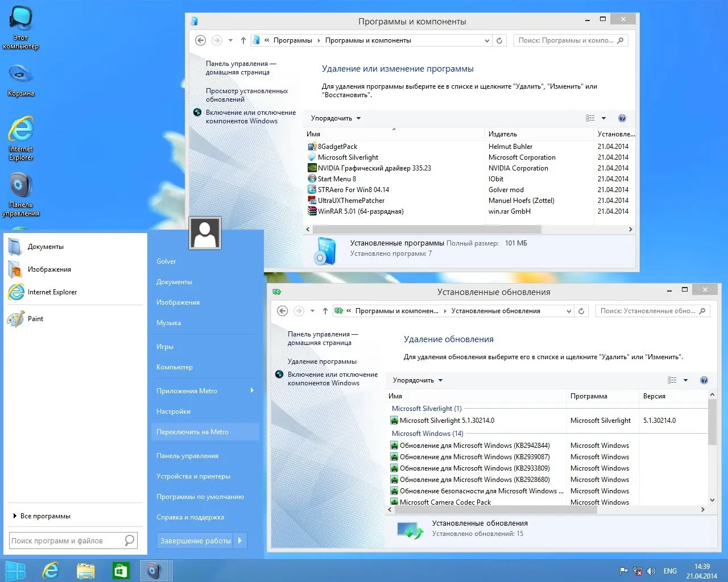Viewport: 728px width, 582px height.
Task: Open help in Установленные обновления window
Action: (x=704, y=380)
